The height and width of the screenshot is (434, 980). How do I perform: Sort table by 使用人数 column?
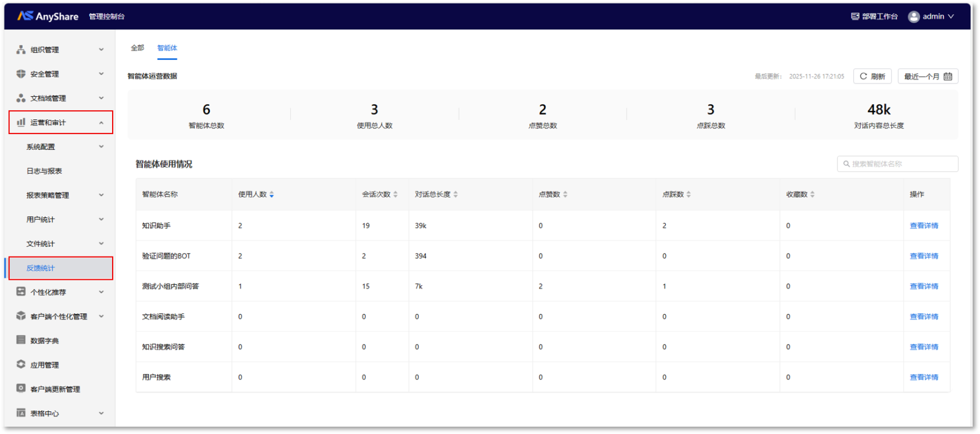271,195
